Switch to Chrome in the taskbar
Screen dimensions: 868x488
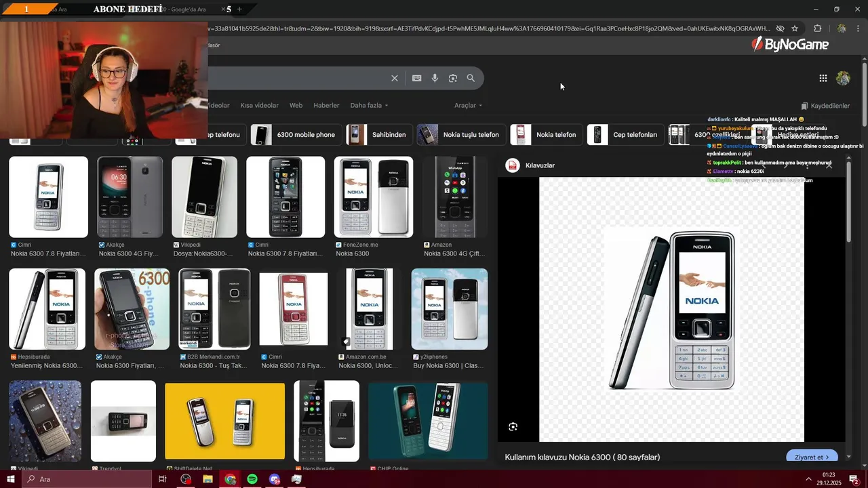pyautogui.click(x=231, y=479)
